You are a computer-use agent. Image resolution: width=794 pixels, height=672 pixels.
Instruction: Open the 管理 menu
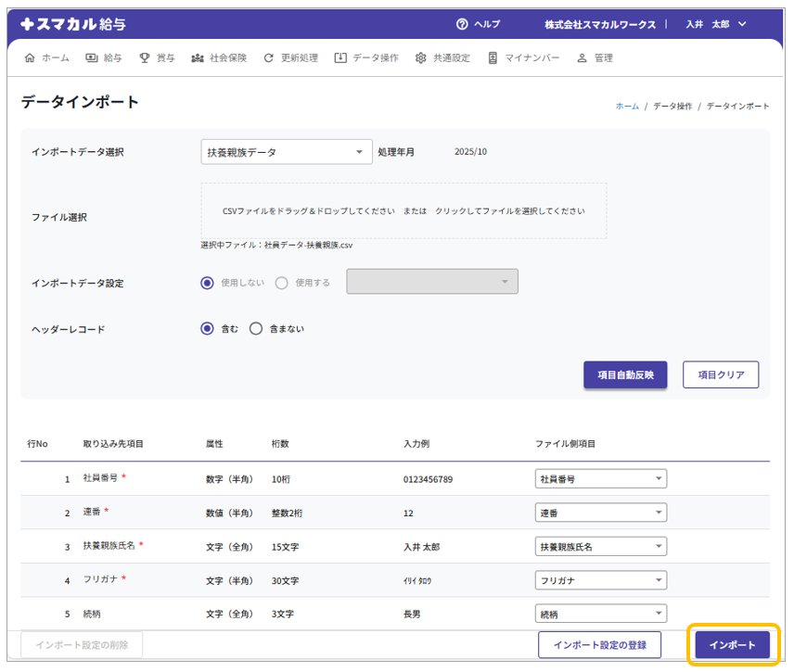click(595, 58)
